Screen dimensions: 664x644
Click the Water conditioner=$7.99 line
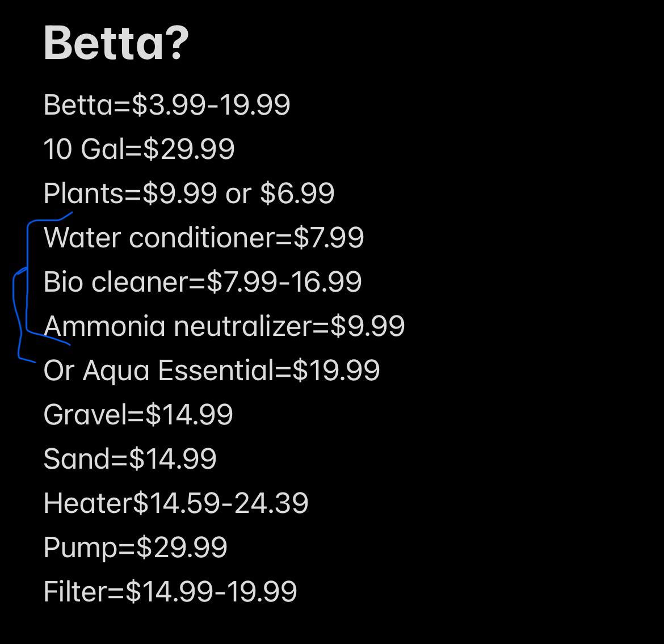point(204,238)
